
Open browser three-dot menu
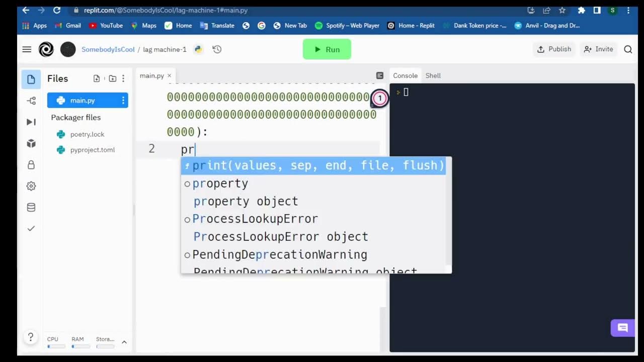(628, 10)
